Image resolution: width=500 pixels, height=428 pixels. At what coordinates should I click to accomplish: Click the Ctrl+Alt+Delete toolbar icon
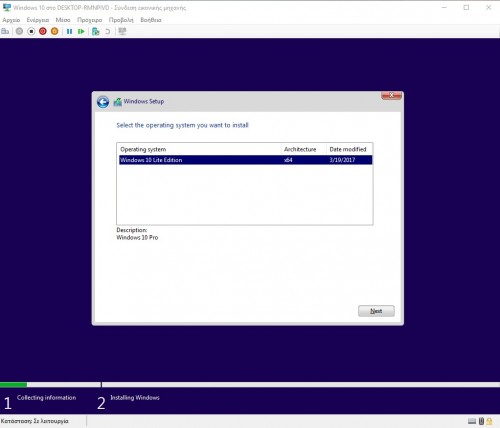[x=5, y=31]
